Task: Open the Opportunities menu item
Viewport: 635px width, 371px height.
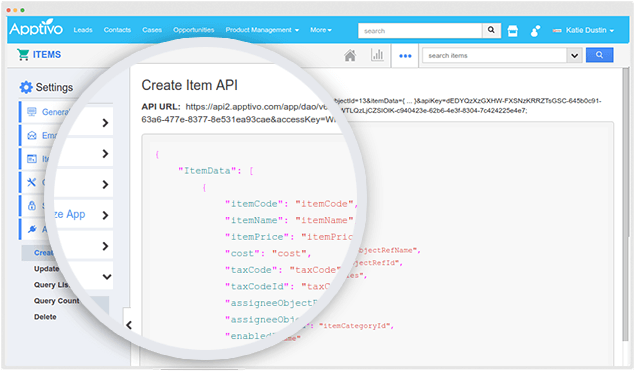Action: 194,30
